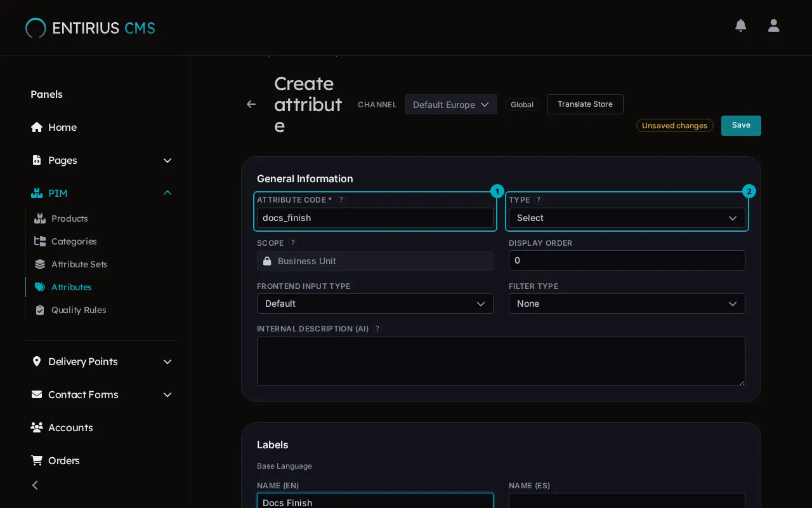Click the Internal Description textarea
The width and height of the screenshot is (812, 508).
[501, 361]
